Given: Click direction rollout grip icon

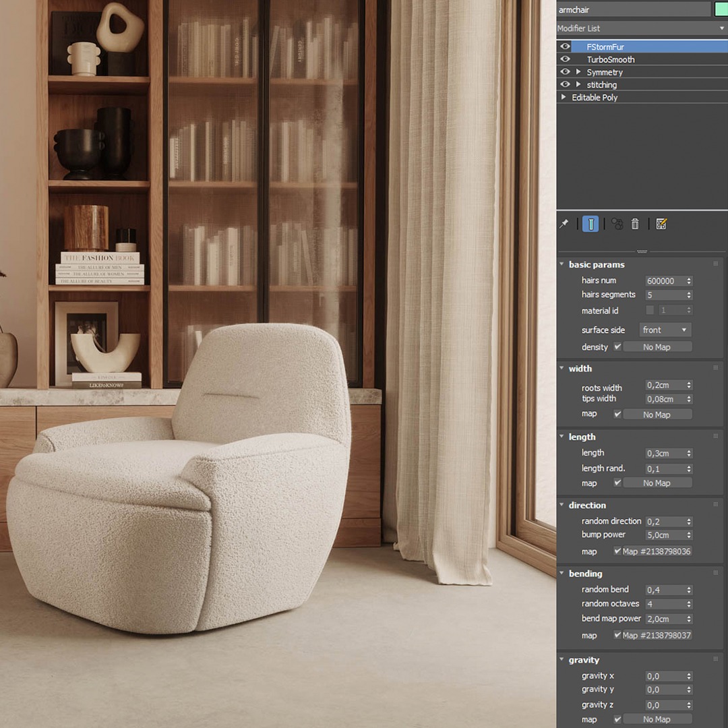Looking at the screenshot, I should [x=715, y=504].
